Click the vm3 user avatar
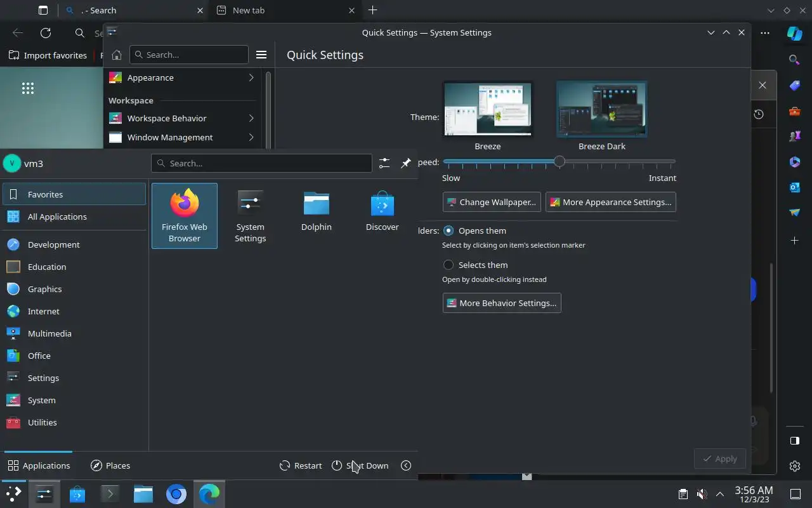This screenshot has height=508, width=812. (x=12, y=163)
